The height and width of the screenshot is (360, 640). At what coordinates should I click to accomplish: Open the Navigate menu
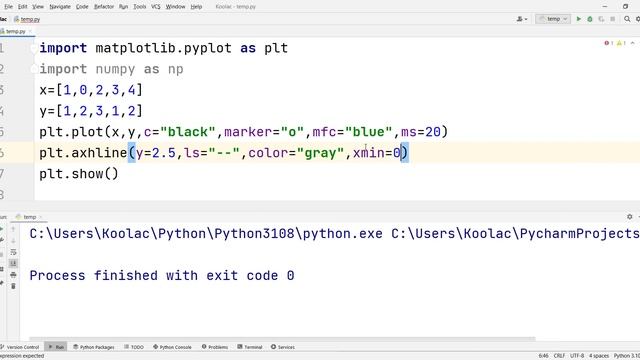(x=60, y=7)
